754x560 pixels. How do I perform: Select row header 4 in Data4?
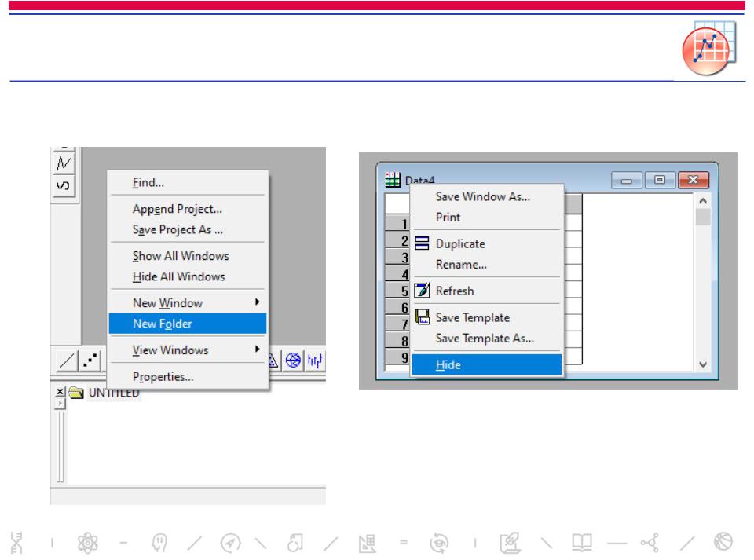pyautogui.click(x=397, y=274)
